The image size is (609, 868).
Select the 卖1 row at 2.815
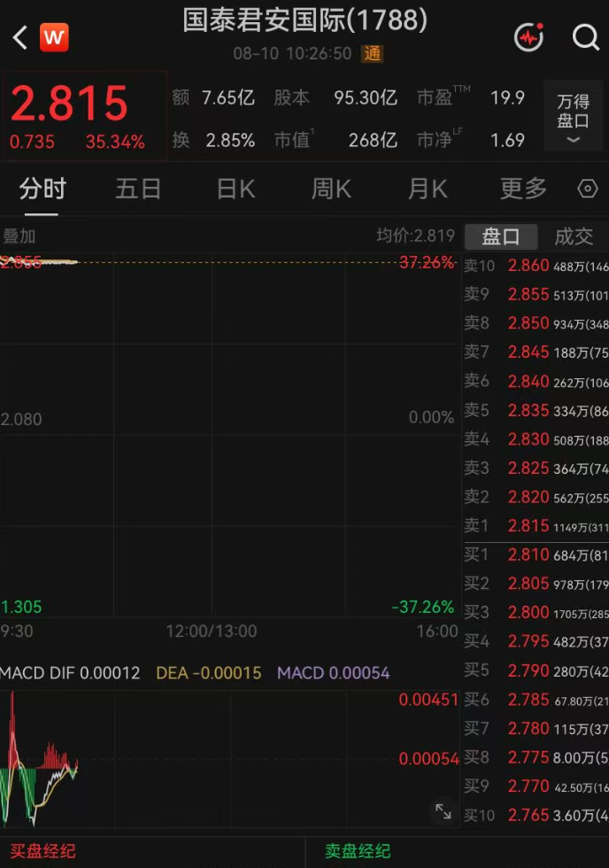tap(536, 525)
